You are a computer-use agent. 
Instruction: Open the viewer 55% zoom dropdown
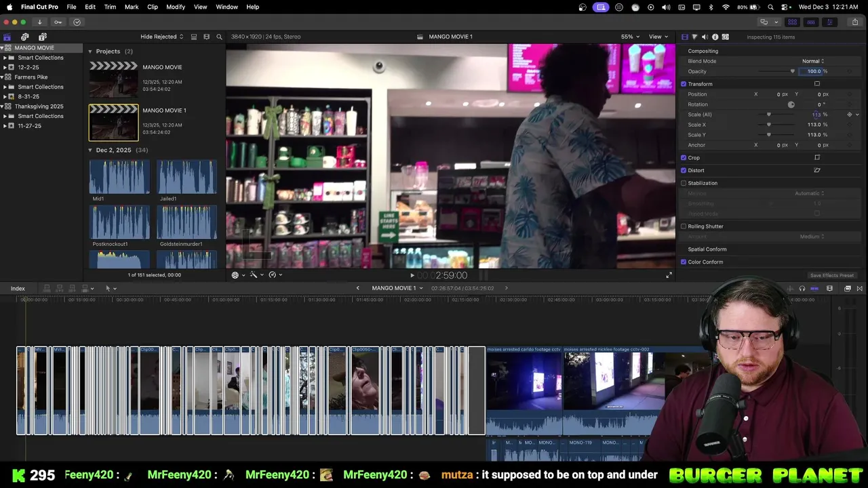coord(629,37)
